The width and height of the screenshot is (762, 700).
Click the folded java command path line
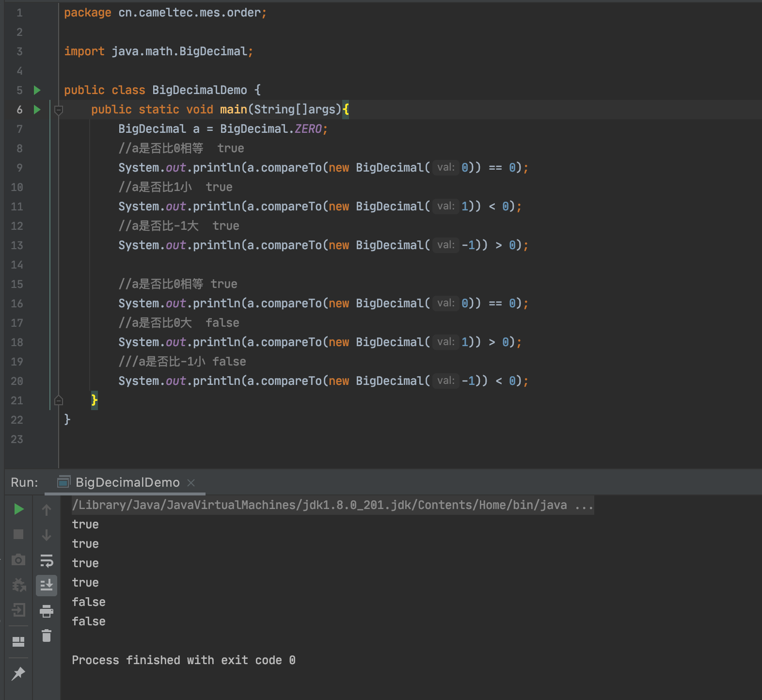[332, 505]
